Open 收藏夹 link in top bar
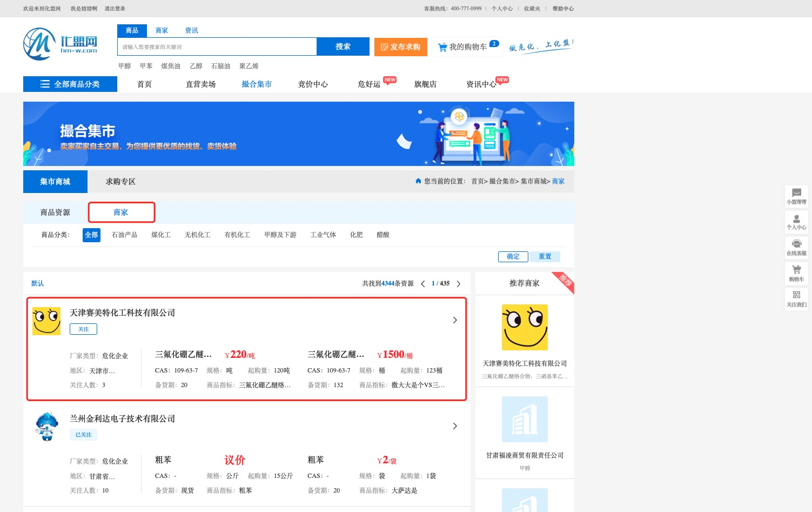The width and height of the screenshot is (812, 512). pos(532,9)
